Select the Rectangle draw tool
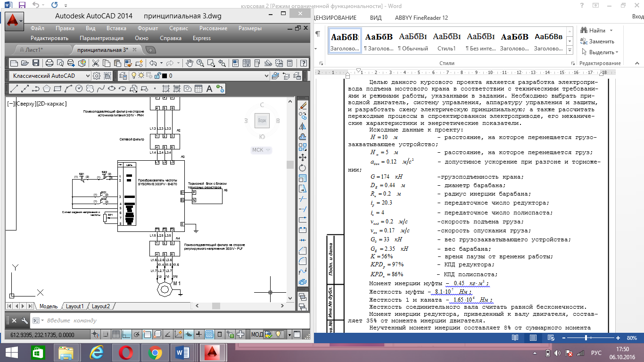Screen dimensions: 644x362 [58, 89]
